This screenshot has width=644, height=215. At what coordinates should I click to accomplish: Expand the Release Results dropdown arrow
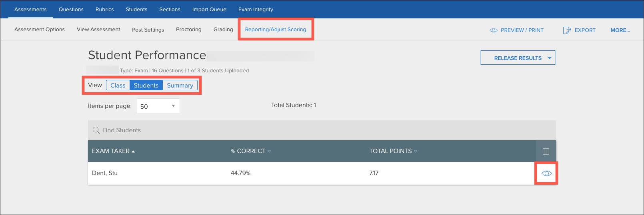pyautogui.click(x=550, y=58)
